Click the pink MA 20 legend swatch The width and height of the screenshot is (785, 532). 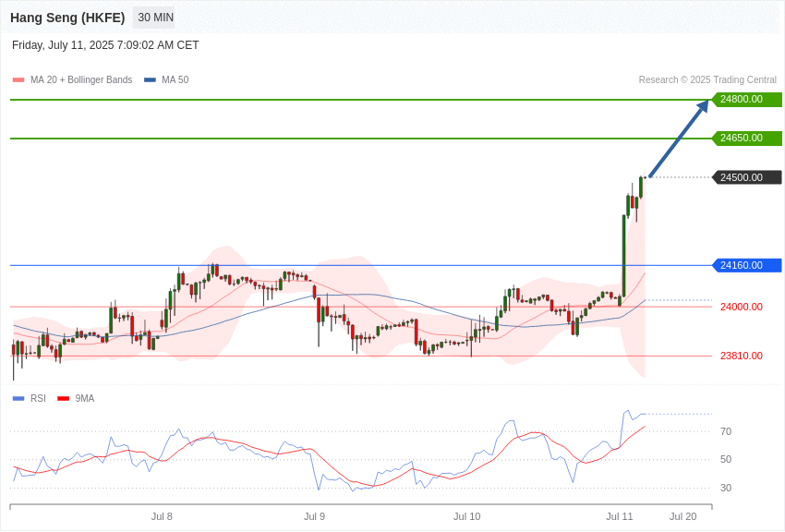(x=18, y=79)
